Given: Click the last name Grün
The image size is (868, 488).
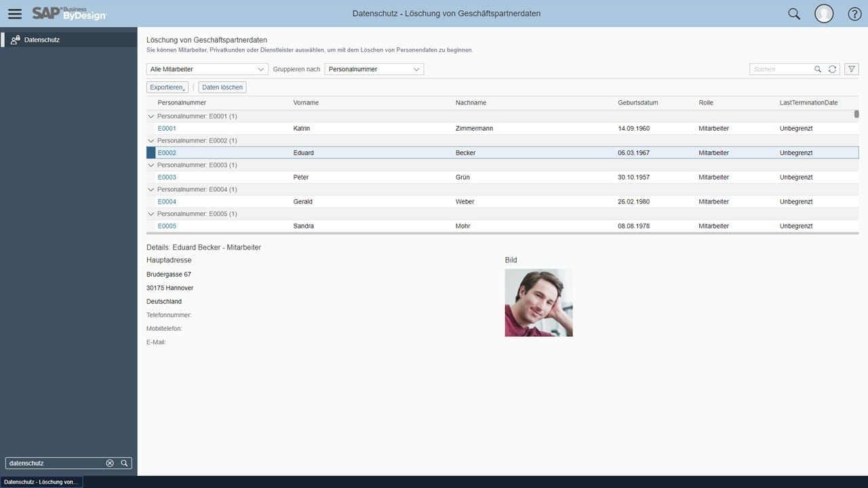Looking at the screenshot, I should [462, 178].
